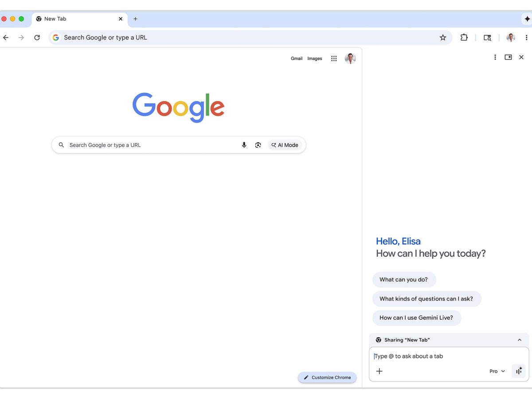
Task: Open the tab search icon in toolbar
Action: [x=487, y=38]
